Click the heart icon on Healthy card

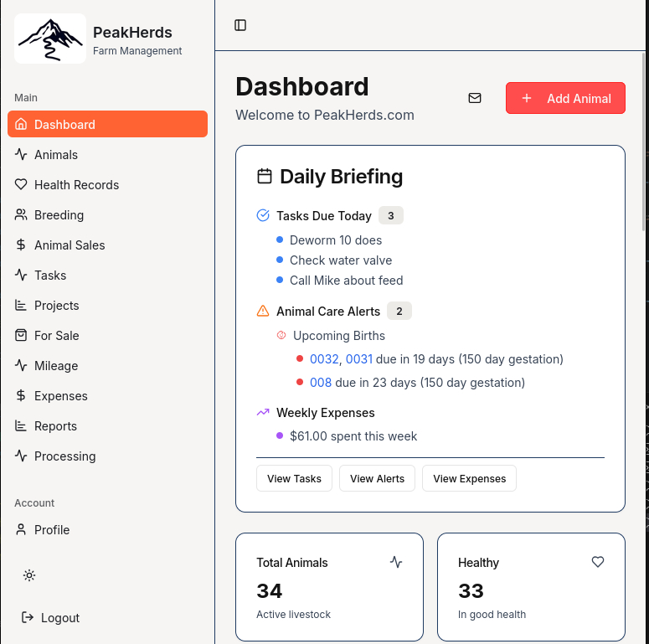pos(598,562)
